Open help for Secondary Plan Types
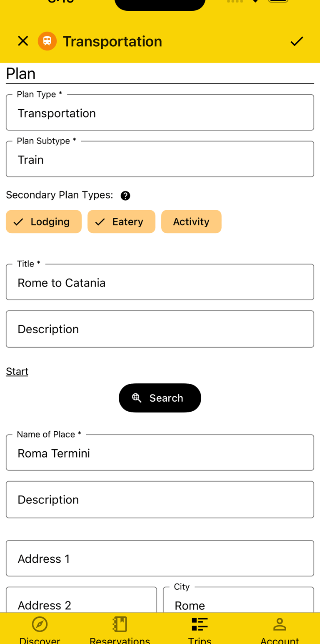The image size is (320, 644). (125, 195)
